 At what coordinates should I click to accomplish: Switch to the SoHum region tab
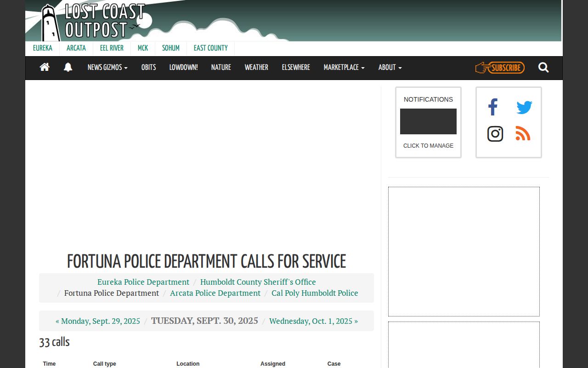(x=171, y=48)
